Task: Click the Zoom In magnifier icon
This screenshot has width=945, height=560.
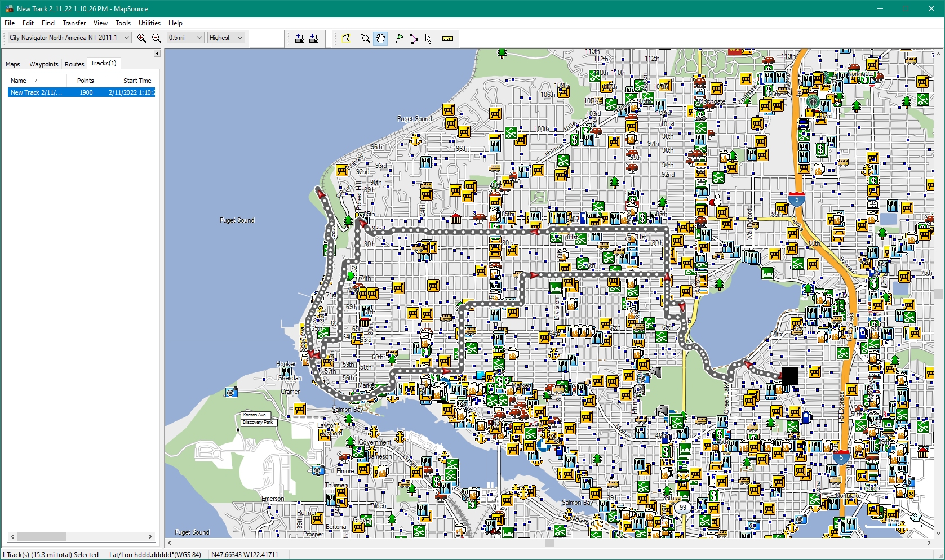Action: 141,38
